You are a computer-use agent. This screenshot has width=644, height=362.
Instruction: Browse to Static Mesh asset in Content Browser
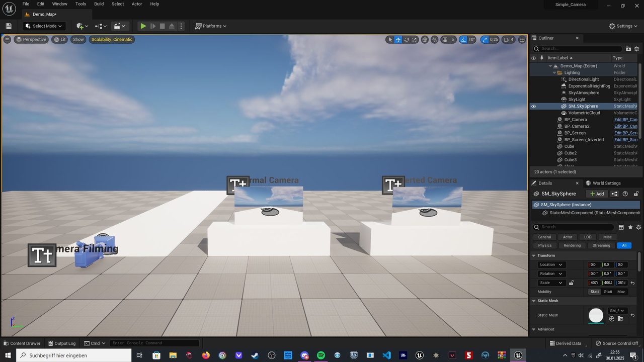pyautogui.click(x=620, y=319)
